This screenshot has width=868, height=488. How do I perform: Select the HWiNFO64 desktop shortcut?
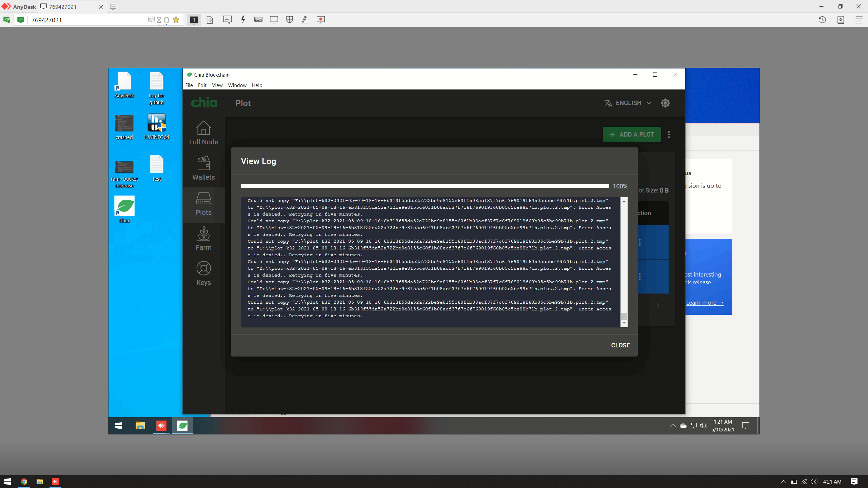pos(156,127)
